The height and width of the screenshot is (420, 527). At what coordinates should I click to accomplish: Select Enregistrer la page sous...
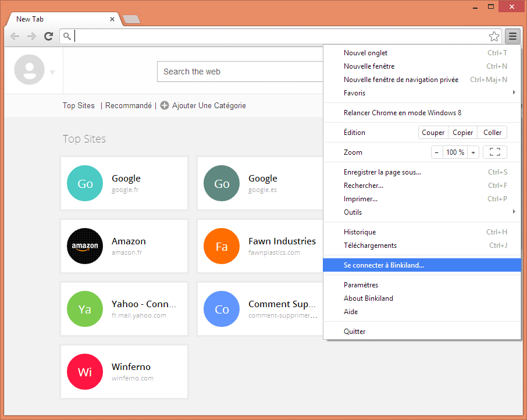pos(422,172)
